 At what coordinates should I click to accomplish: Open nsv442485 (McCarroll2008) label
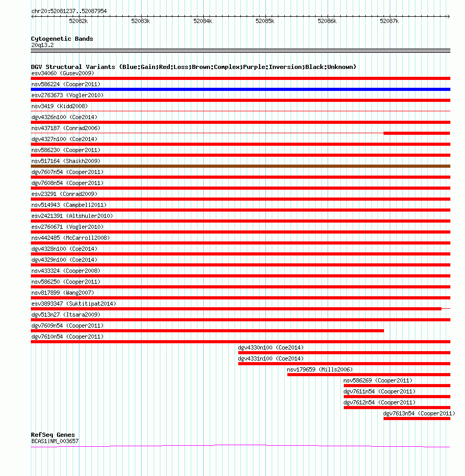point(71,237)
